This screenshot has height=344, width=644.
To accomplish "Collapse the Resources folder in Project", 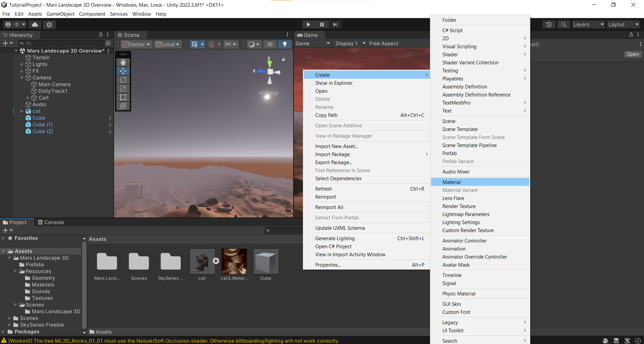I will point(15,271).
